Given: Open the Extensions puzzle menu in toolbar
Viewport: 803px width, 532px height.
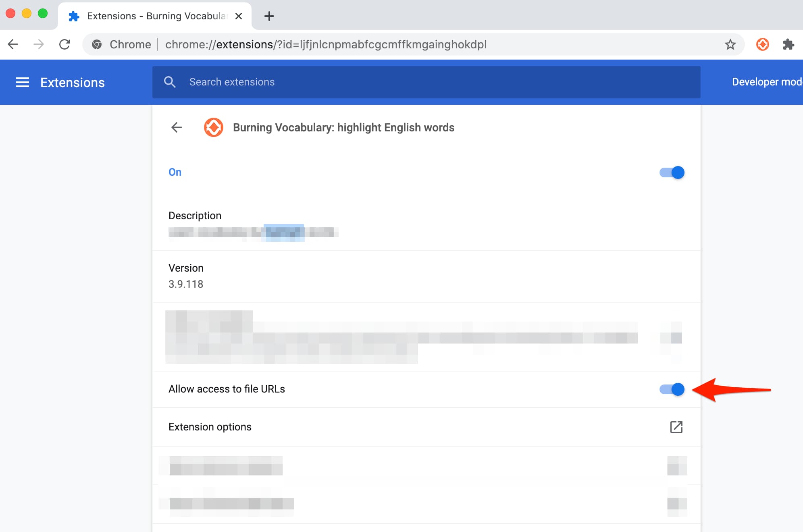Looking at the screenshot, I should click(x=788, y=44).
